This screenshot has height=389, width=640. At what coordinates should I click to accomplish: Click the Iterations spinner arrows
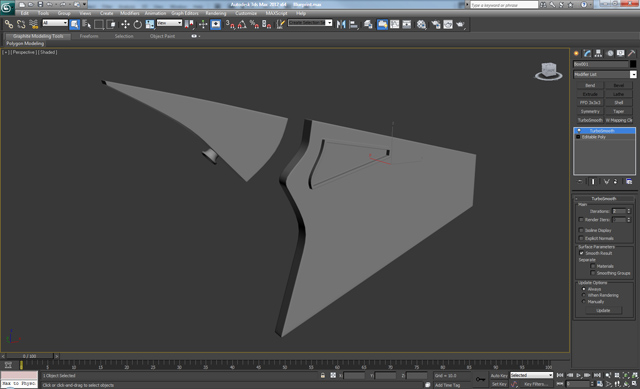629,211
